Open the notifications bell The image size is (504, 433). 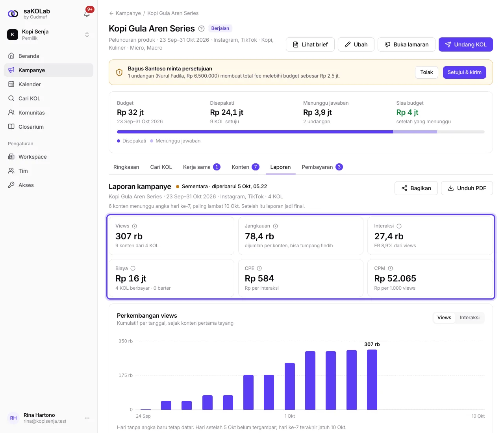(87, 14)
